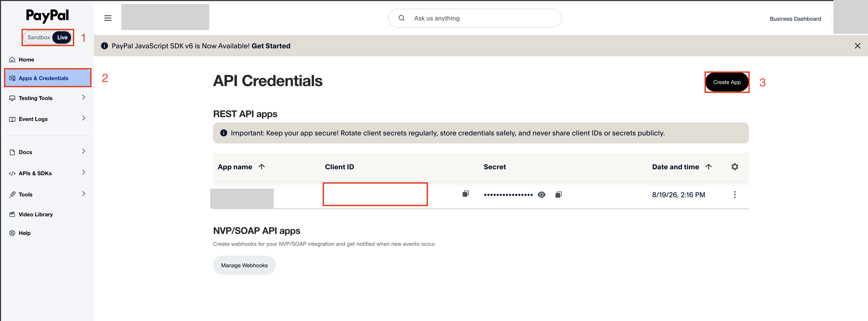Click the Secret column header
Image resolution: width=868 pixels, height=321 pixels.
(x=495, y=167)
